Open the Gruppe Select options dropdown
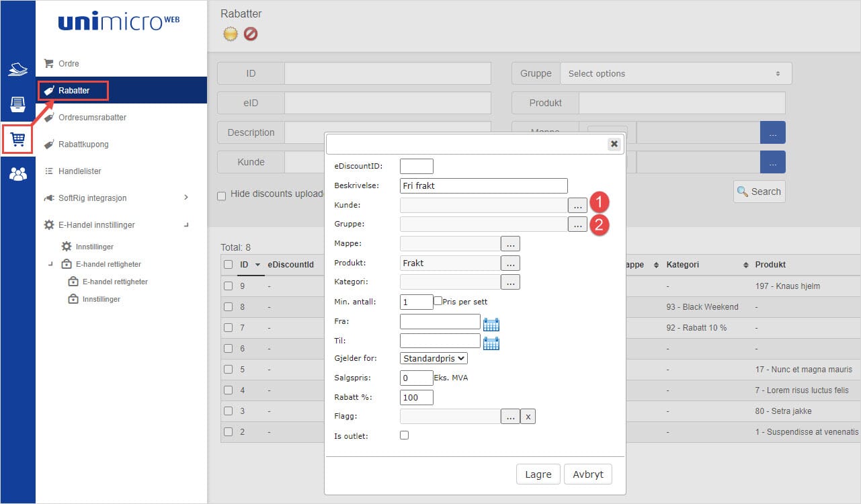The width and height of the screenshot is (861, 504). [x=675, y=73]
